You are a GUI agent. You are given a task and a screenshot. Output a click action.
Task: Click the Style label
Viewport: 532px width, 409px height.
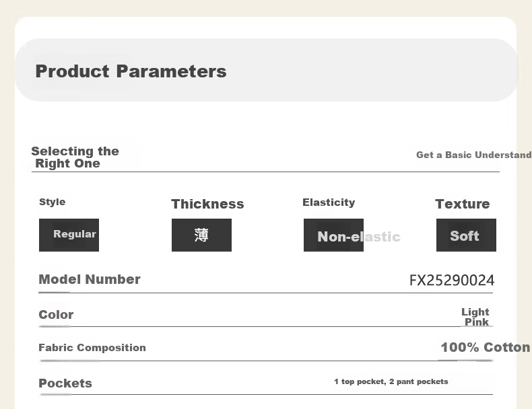53,202
